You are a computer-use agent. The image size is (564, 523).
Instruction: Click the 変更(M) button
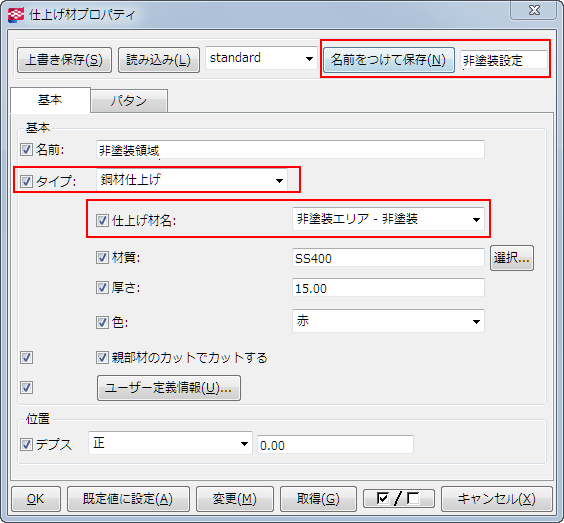point(235,499)
